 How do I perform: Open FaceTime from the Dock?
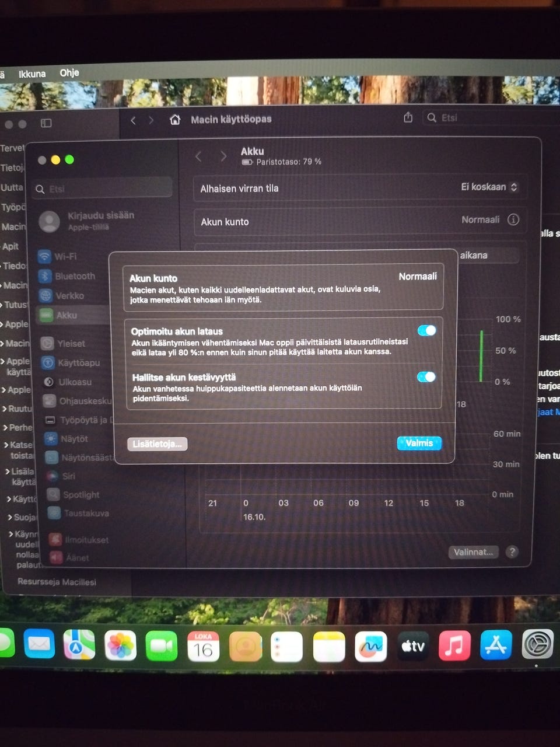162,647
